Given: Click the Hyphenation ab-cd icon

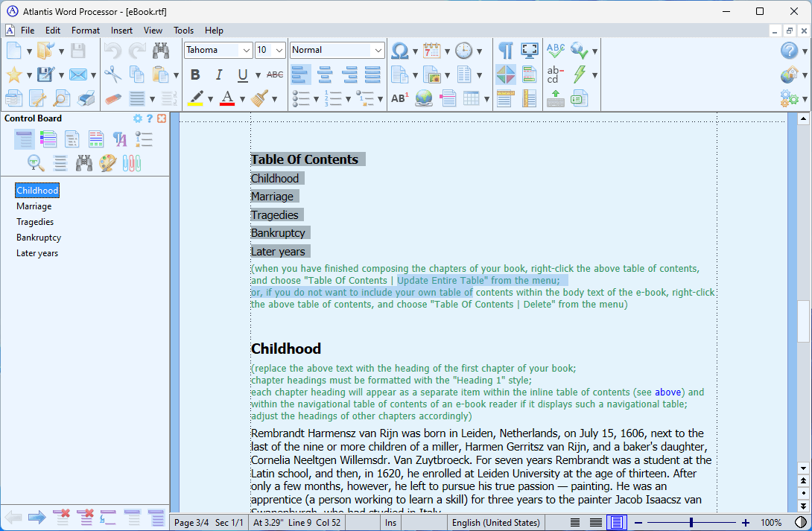Looking at the screenshot, I should click(555, 74).
